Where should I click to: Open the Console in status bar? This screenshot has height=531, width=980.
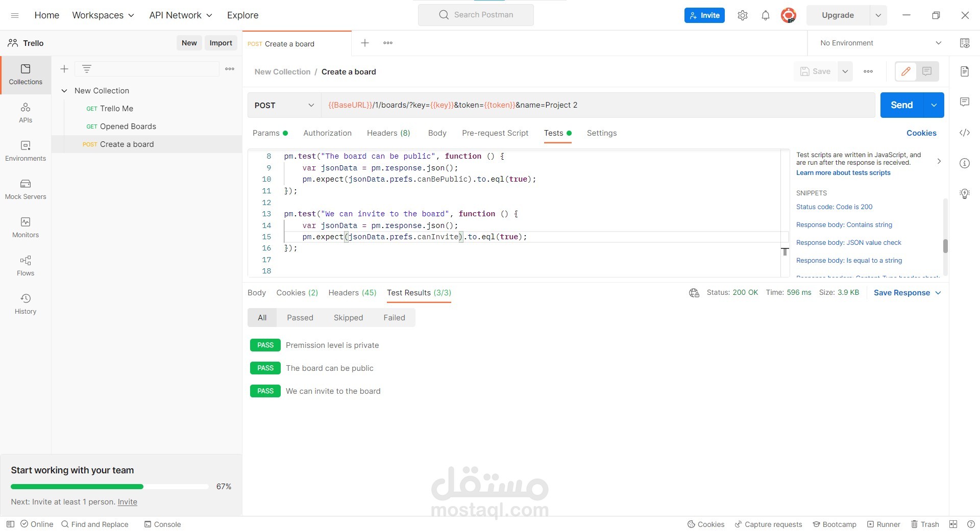click(x=162, y=524)
